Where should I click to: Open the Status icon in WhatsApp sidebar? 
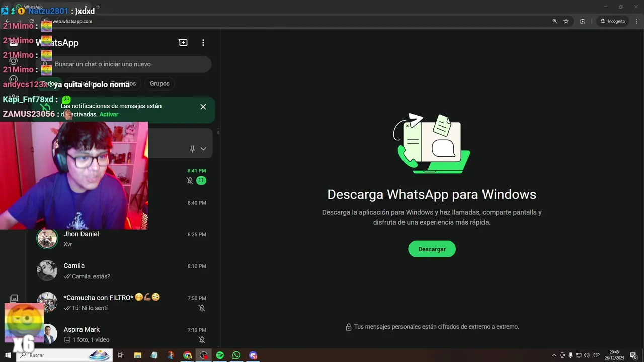click(x=14, y=61)
